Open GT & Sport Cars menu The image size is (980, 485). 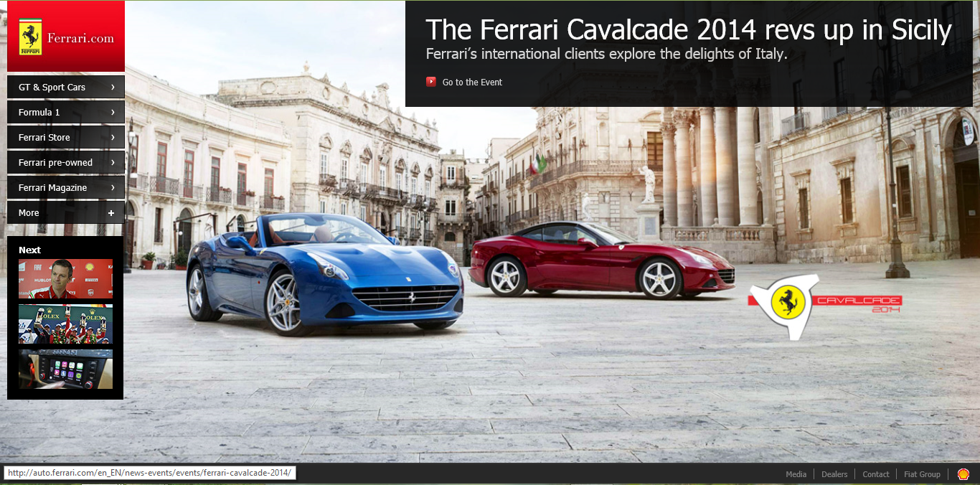pos(66,87)
